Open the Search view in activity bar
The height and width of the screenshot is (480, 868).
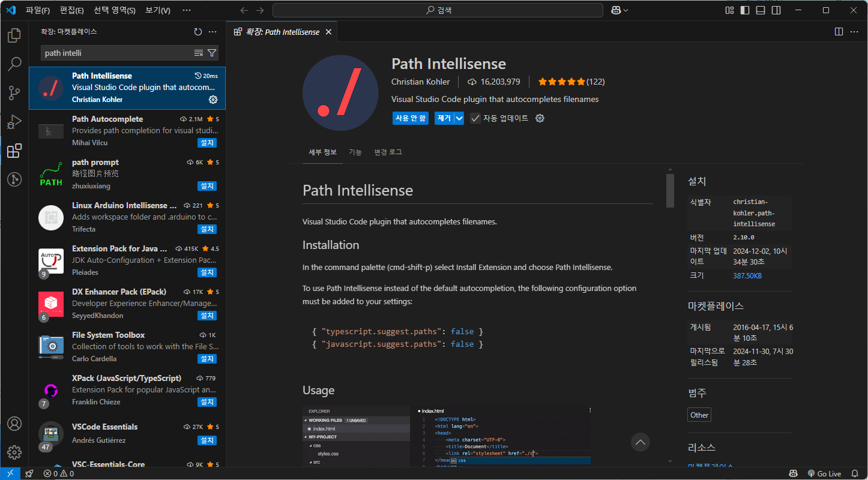[x=14, y=64]
